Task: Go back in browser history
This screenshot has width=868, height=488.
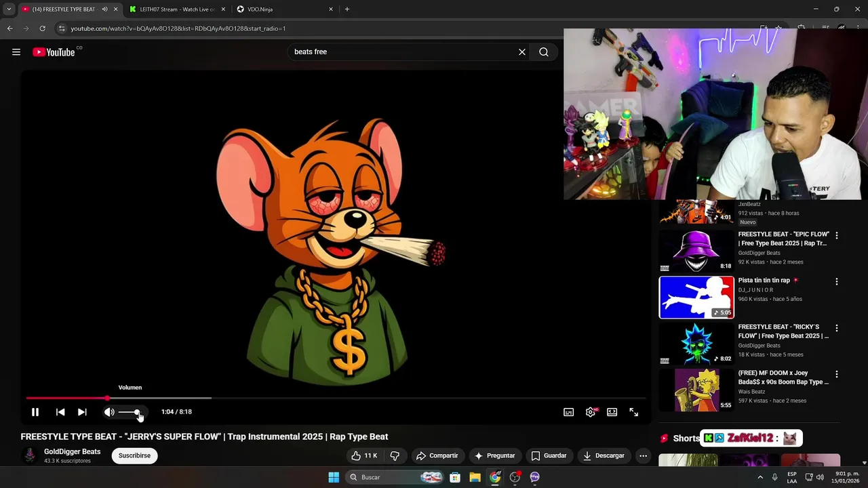Action: (9, 28)
